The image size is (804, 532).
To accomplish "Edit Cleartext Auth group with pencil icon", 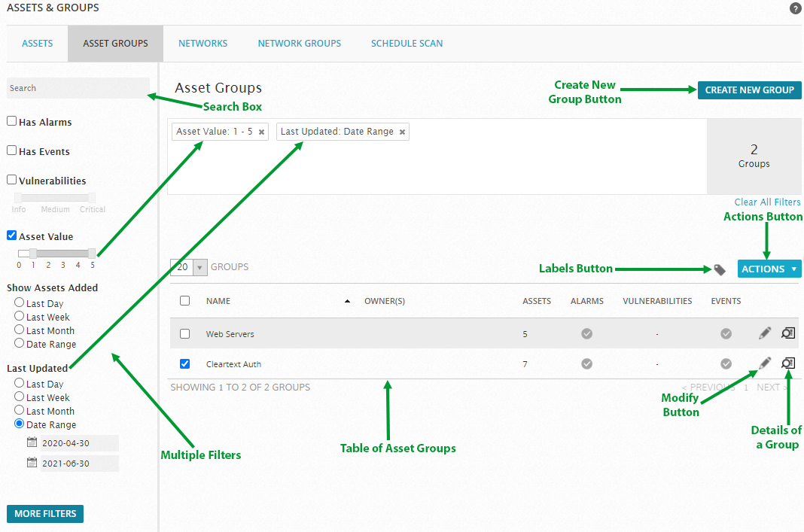I will tap(765, 363).
